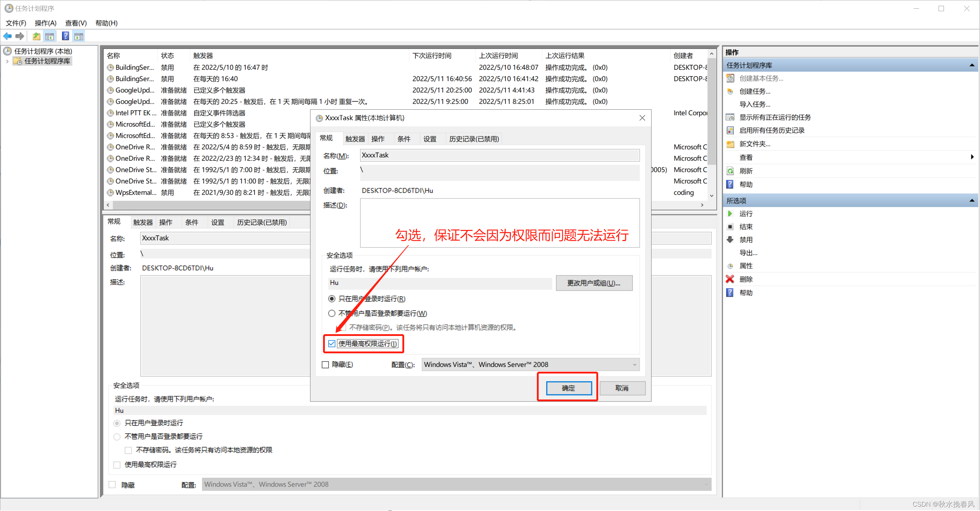Image resolution: width=980 pixels, height=511 pixels.
Task: Click the Help icon under 任务计划程序库 actions
Action: click(x=730, y=184)
